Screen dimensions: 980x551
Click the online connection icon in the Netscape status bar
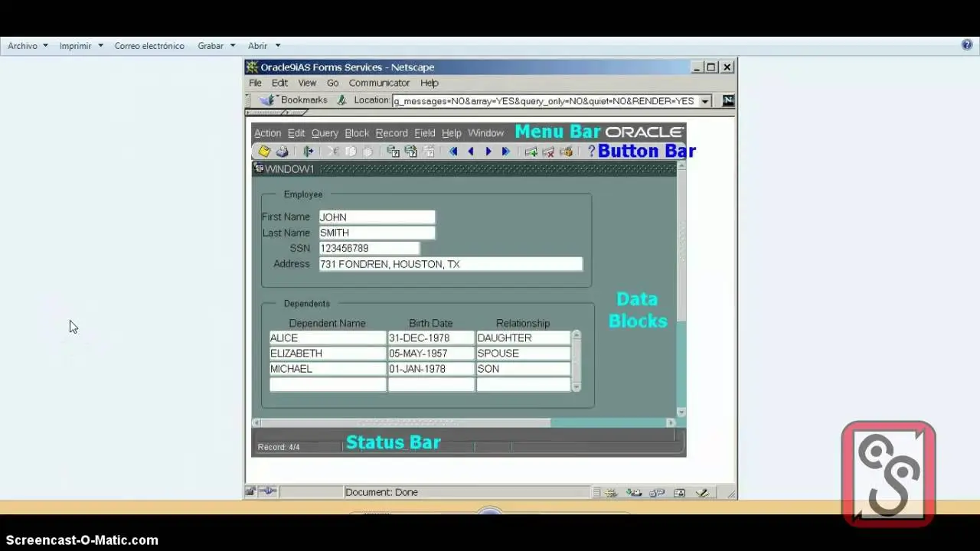[x=267, y=491]
